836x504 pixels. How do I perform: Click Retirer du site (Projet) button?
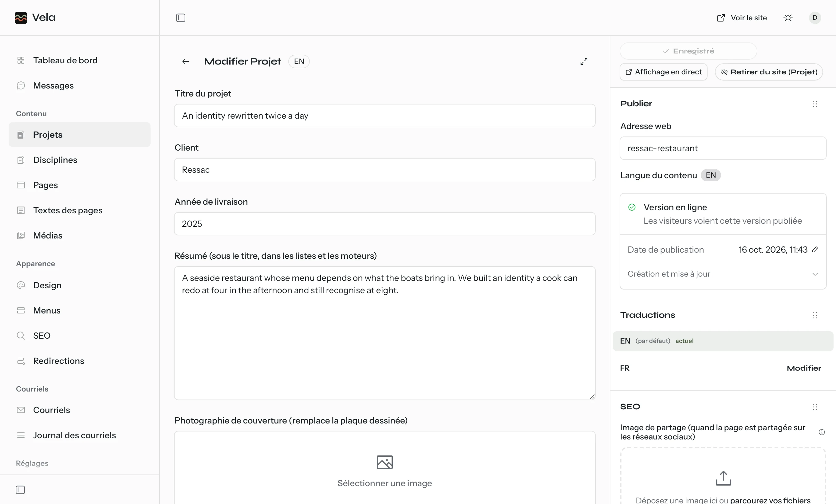pyautogui.click(x=769, y=72)
